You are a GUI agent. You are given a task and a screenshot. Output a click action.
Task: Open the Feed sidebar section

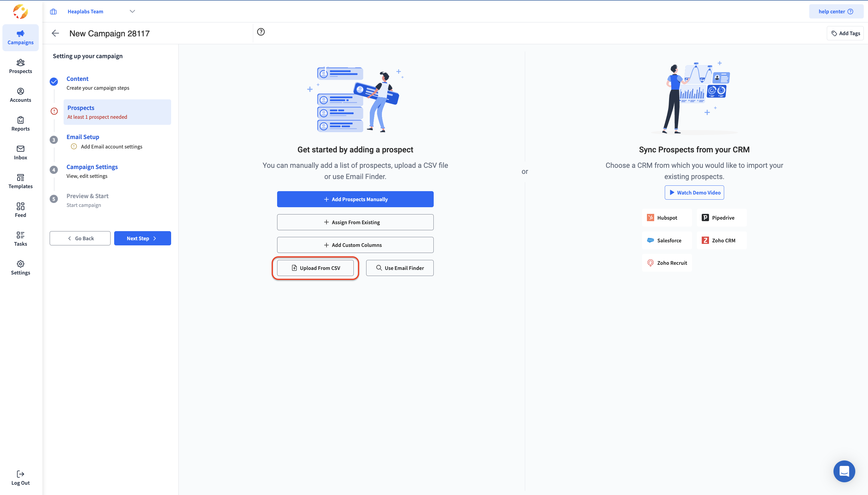click(20, 210)
